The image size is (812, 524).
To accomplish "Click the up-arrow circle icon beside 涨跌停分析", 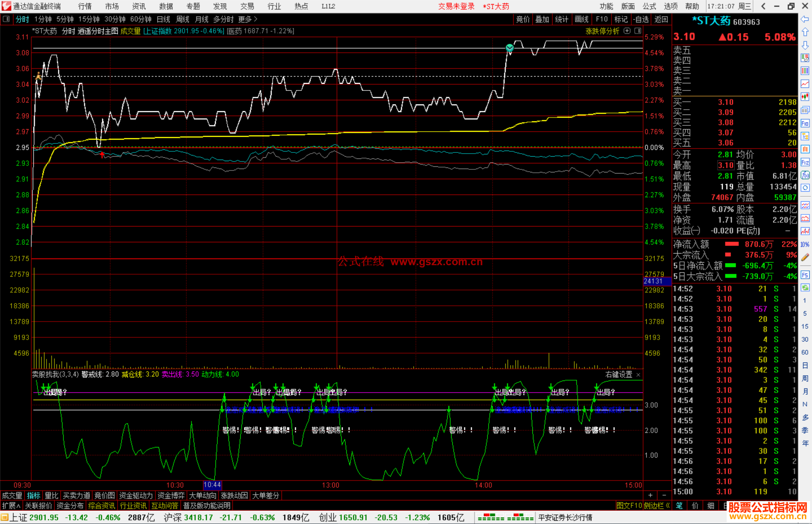I will pos(627,31).
